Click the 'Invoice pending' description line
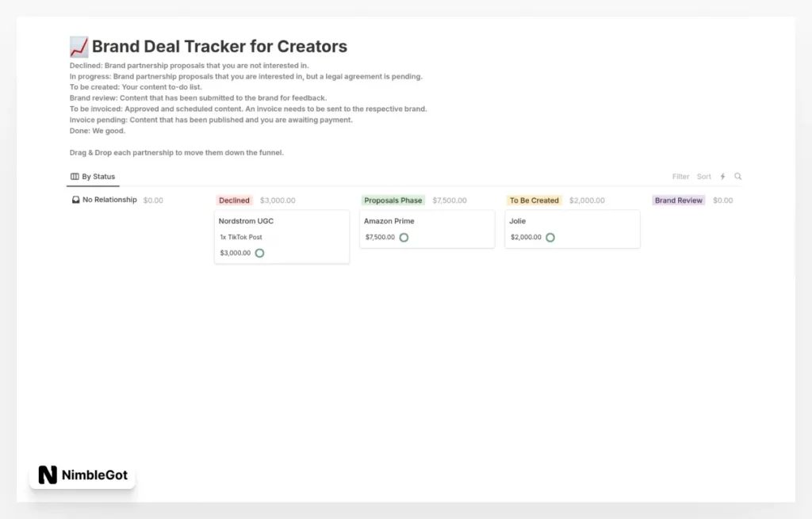Image resolution: width=812 pixels, height=519 pixels. click(211, 120)
